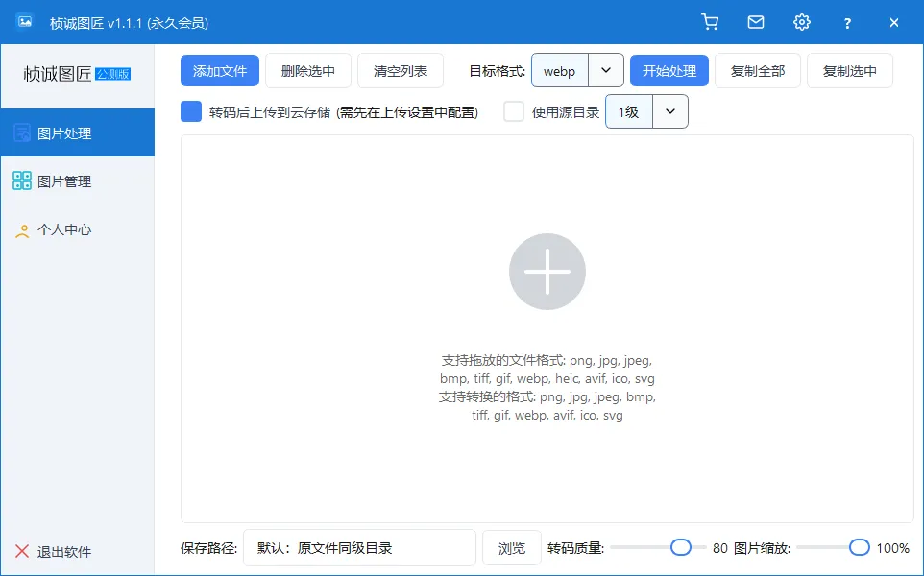This screenshot has width=924, height=576.
Task: Click the help question mark icon
Action: point(847,22)
